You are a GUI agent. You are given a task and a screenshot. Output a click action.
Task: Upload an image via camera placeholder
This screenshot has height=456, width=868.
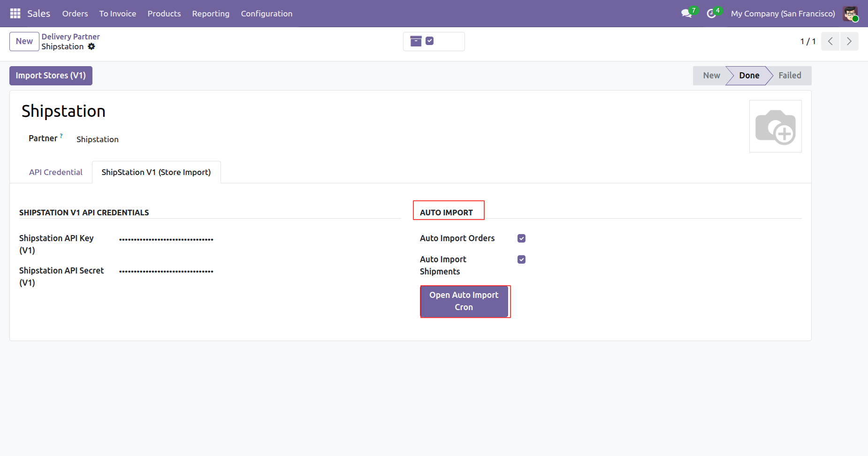click(776, 126)
